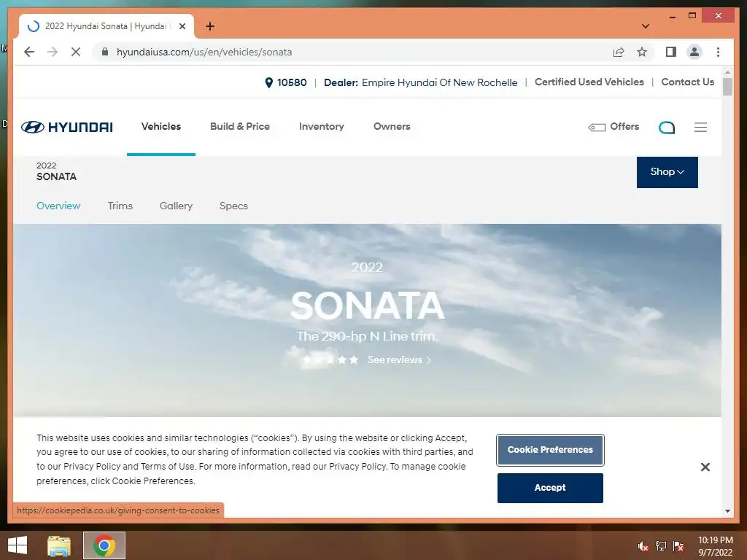The image size is (747, 560).
Task: Open Chrome three-dot menu
Action: point(718,52)
